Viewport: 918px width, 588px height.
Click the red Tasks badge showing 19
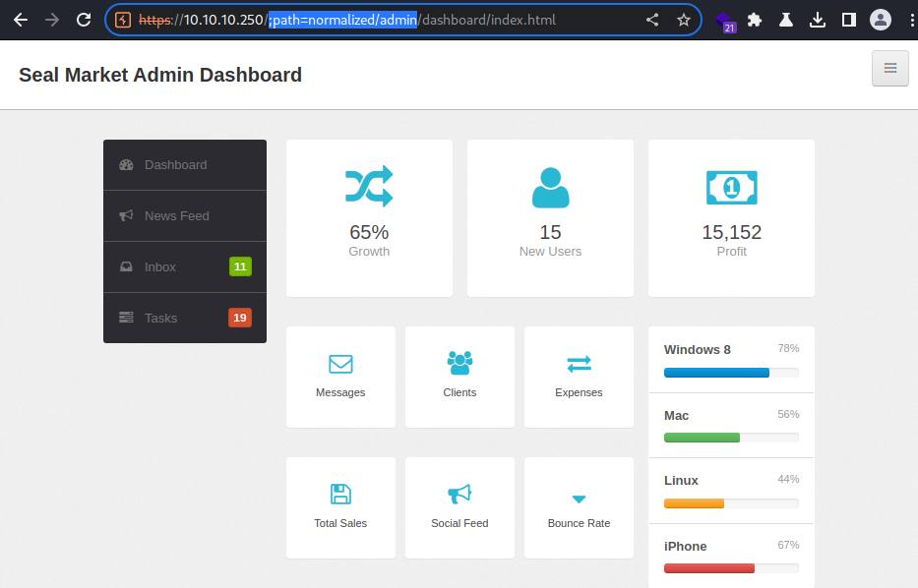[x=240, y=318]
